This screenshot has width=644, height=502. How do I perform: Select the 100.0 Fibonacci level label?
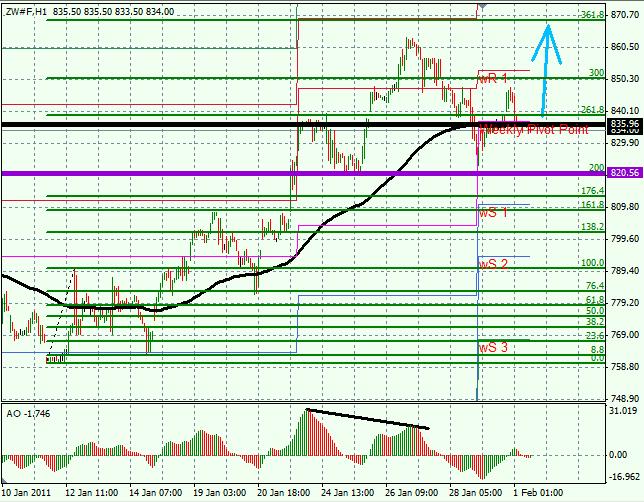[x=593, y=263]
